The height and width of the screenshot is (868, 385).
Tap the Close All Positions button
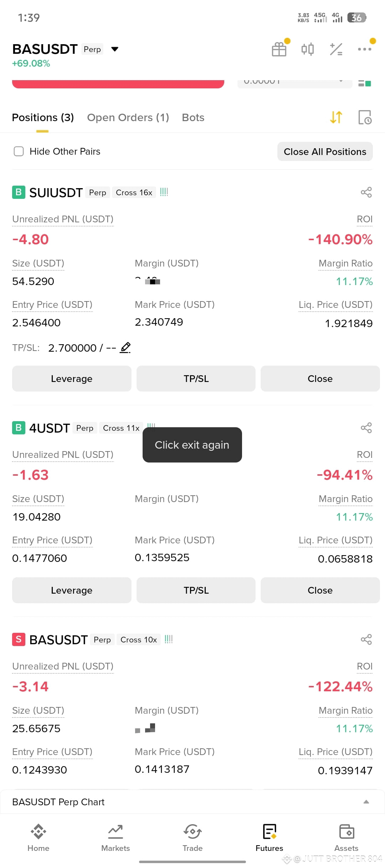click(x=325, y=151)
